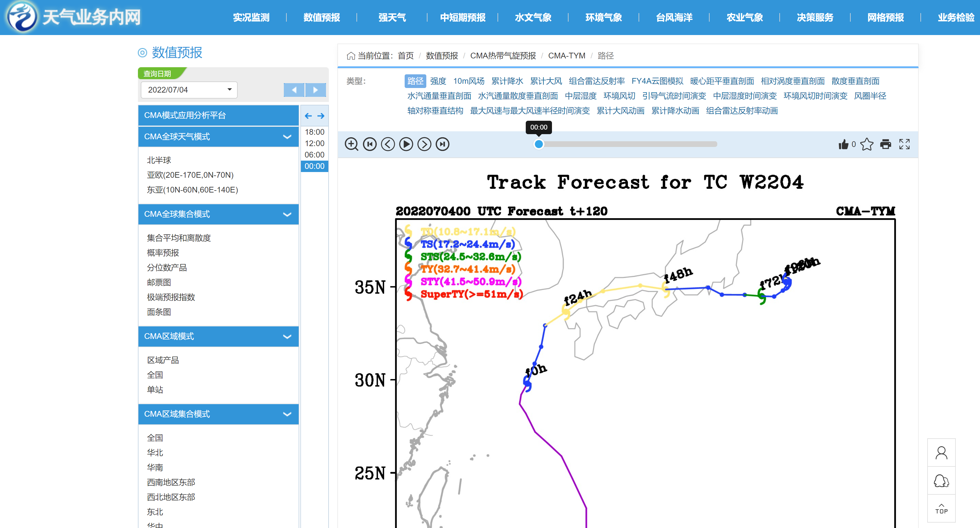Open 台风海洋 in top navigation
The width and height of the screenshot is (980, 528).
[674, 17]
